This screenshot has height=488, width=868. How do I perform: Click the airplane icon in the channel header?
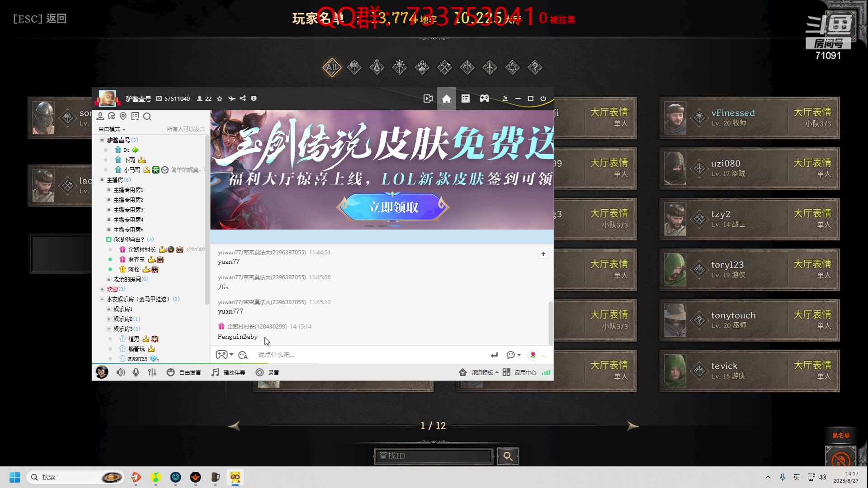[231, 99]
